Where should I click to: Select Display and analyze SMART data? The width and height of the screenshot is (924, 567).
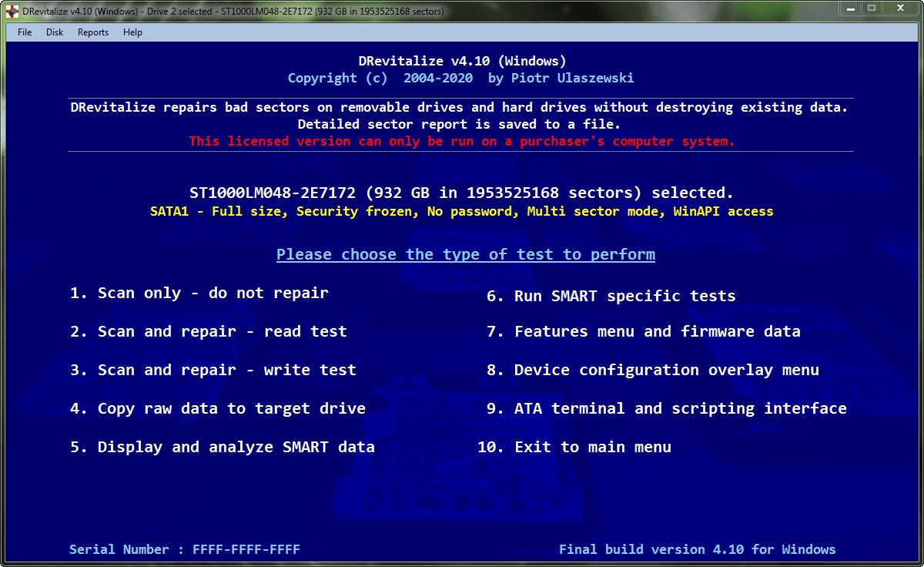click(x=223, y=448)
